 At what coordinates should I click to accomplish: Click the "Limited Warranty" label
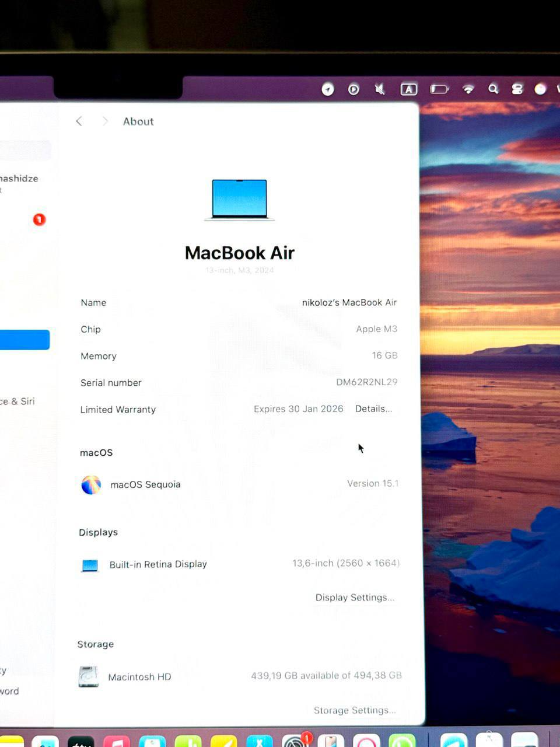[x=118, y=410]
